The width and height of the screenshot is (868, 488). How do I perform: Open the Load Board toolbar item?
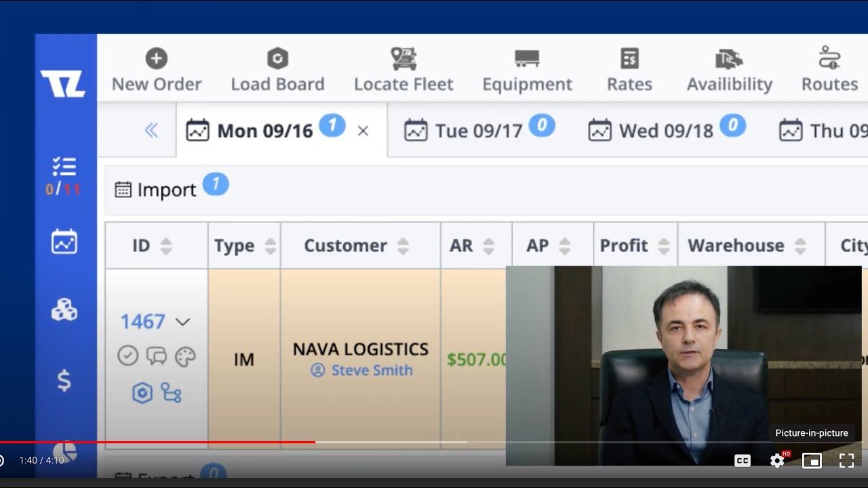coord(277,70)
